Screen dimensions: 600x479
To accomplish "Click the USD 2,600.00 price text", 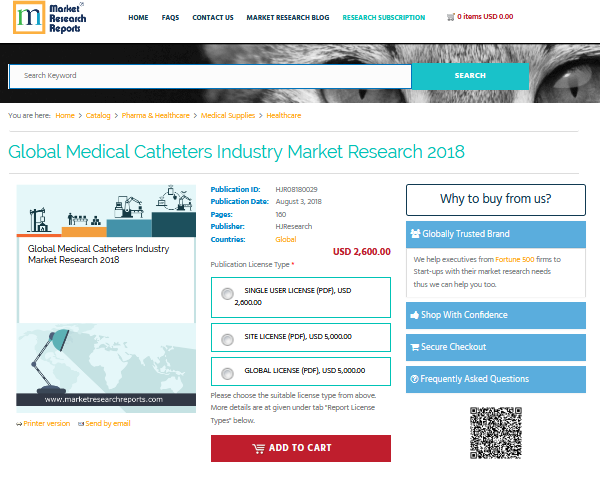I will click(362, 252).
